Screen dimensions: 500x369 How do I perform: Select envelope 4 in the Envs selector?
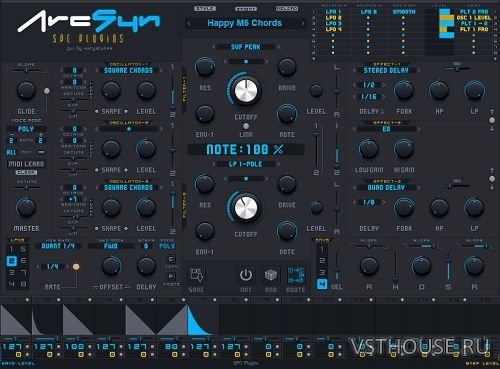pos(322,284)
